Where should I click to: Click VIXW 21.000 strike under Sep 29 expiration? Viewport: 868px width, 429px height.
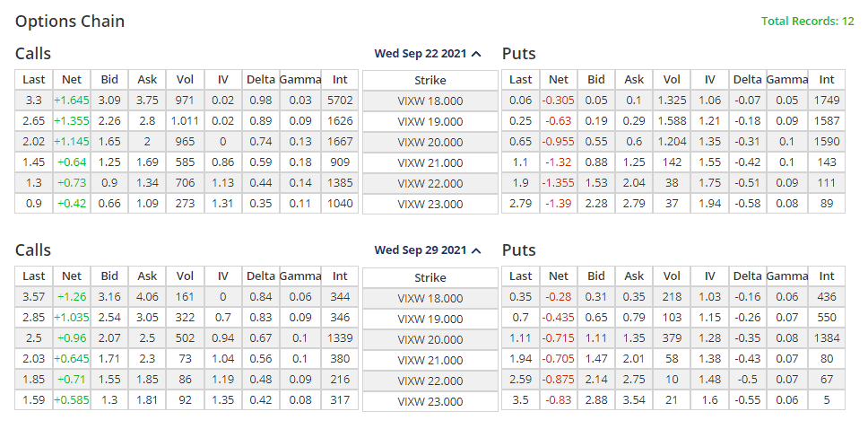[x=430, y=359]
